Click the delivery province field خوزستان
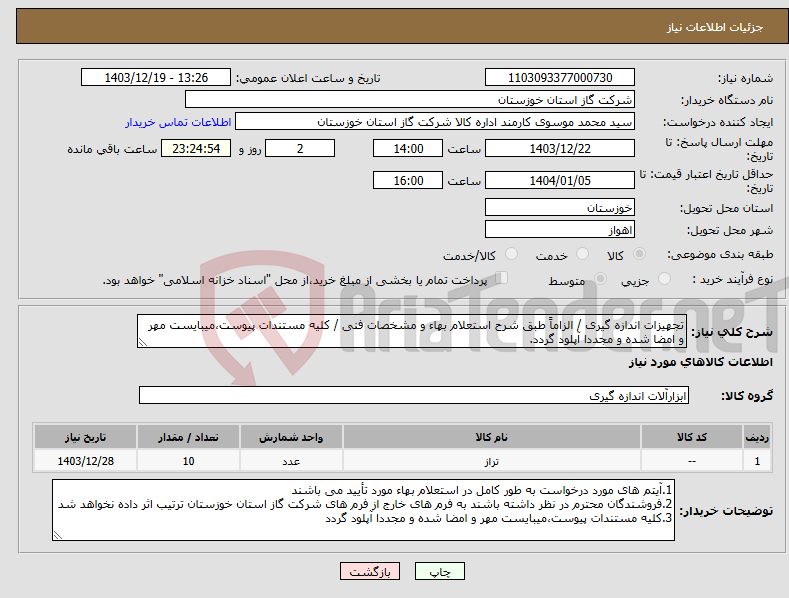The width and height of the screenshot is (789, 598). coord(560,207)
